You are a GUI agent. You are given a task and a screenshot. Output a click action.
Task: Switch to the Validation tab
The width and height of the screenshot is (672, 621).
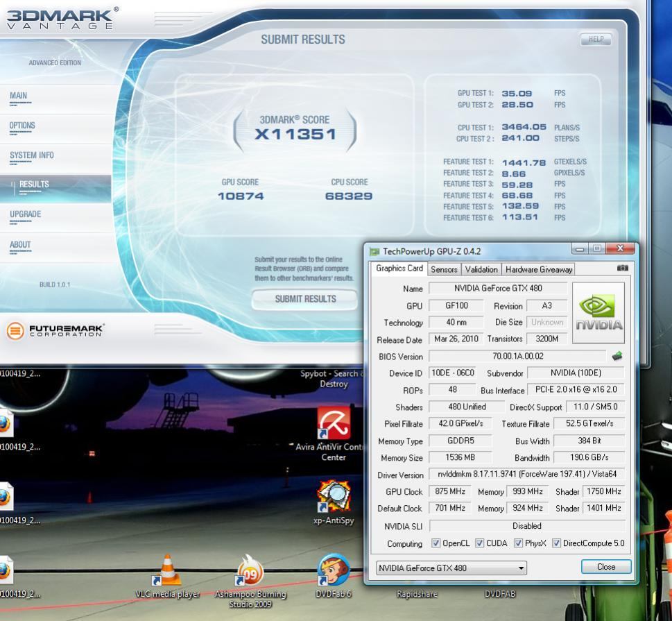point(481,269)
